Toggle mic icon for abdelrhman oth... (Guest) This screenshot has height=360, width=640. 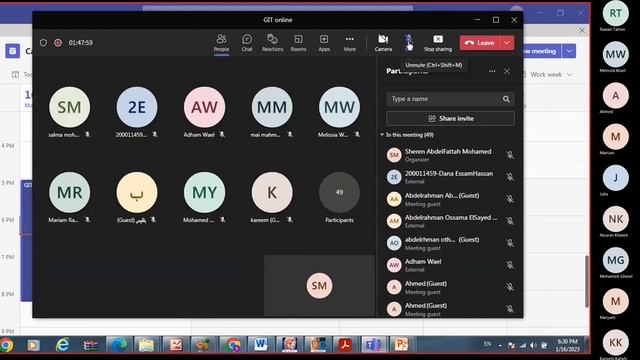point(510,243)
